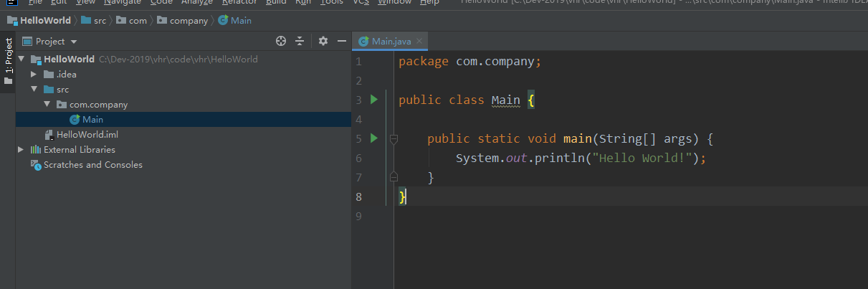868x289 pixels.
Task: Expand External Libraries node
Action: pos(22,150)
